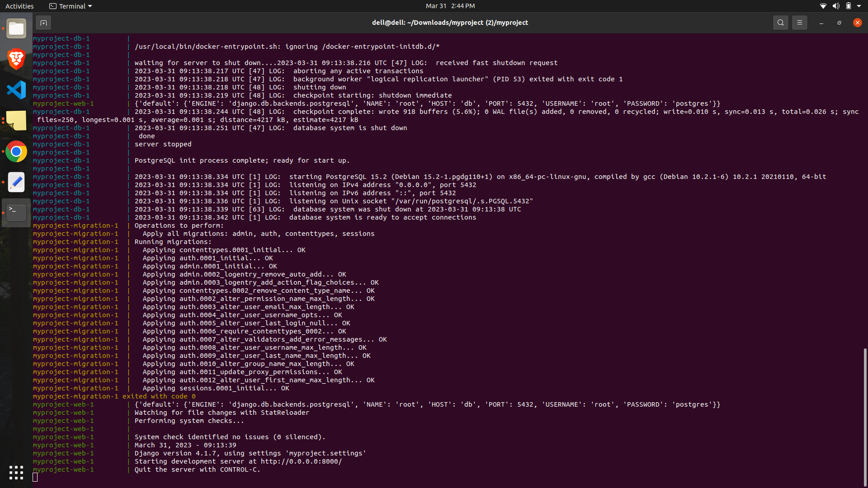Click 'Starting development server at http://0.0.0.0:8000/' line
Viewport: 868px width, 488px height.
[x=238, y=461]
